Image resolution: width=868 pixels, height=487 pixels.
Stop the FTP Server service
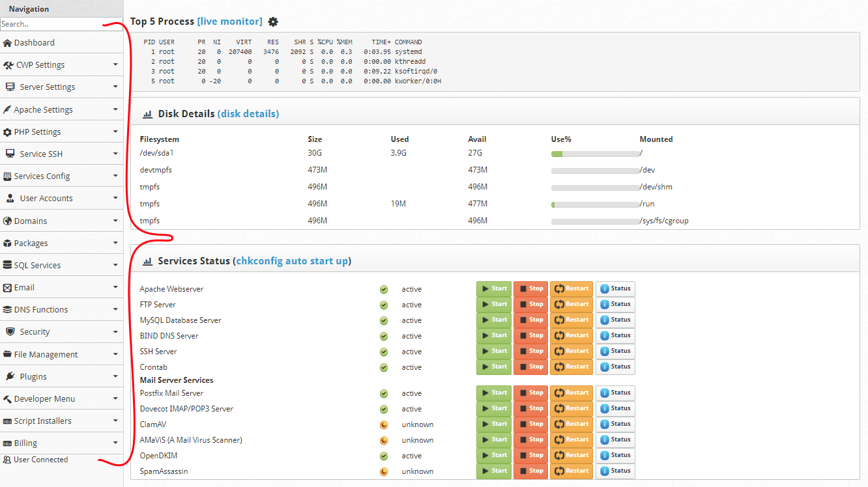click(x=530, y=305)
